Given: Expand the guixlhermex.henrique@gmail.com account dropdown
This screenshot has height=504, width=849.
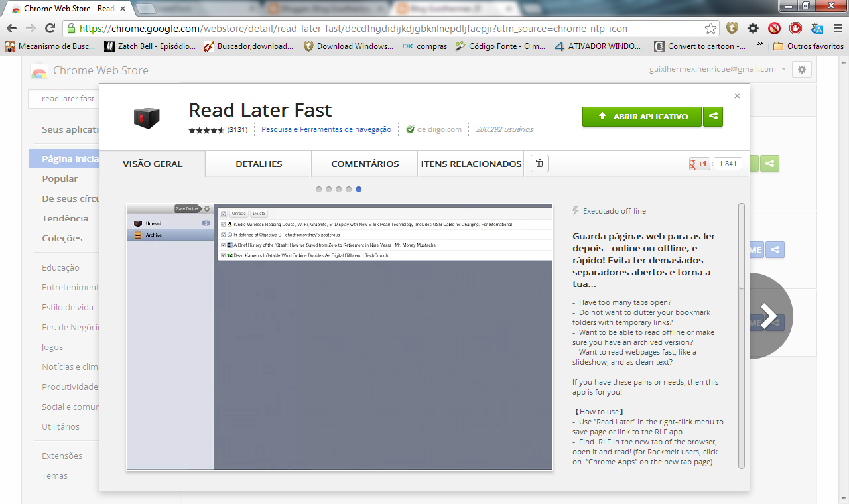Looking at the screenshot, I should (x=783, y=70).
